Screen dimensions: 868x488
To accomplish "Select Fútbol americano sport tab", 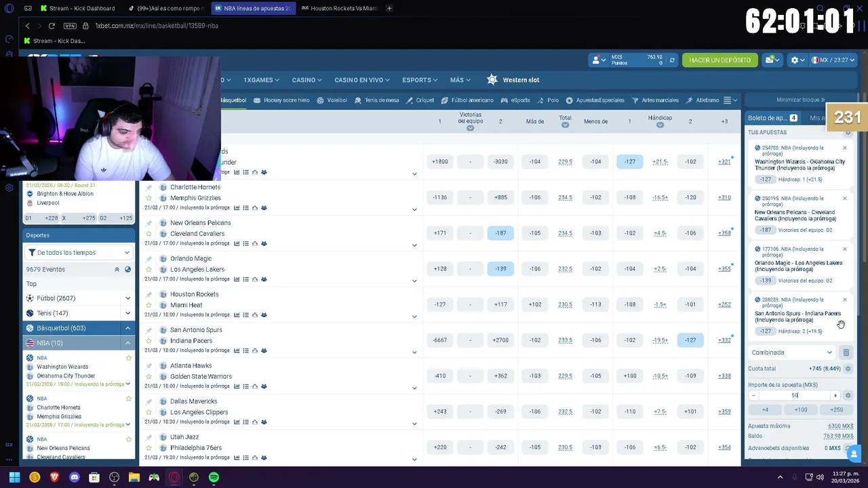I will pos(467,100).
